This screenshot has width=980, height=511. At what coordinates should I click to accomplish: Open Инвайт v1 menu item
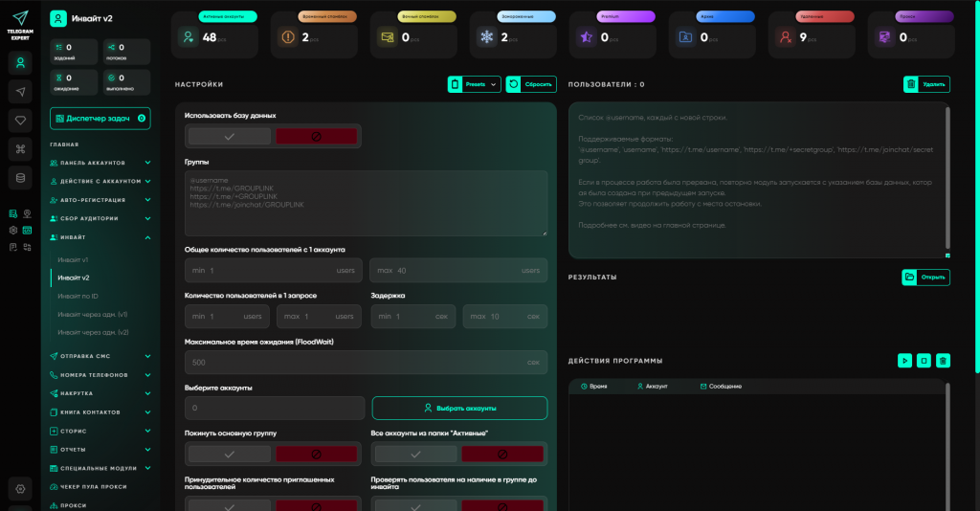point(73,259)
